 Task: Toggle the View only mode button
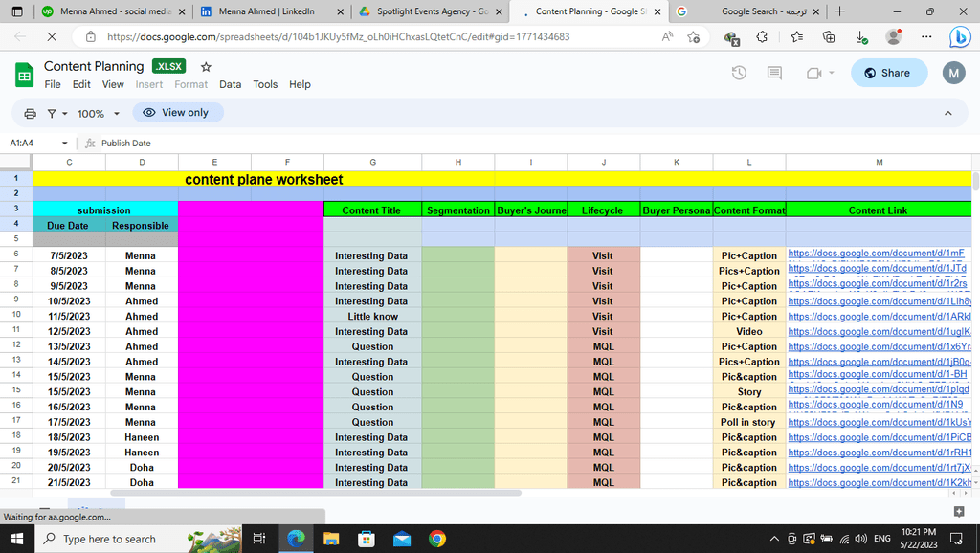(x=178, y=113)
